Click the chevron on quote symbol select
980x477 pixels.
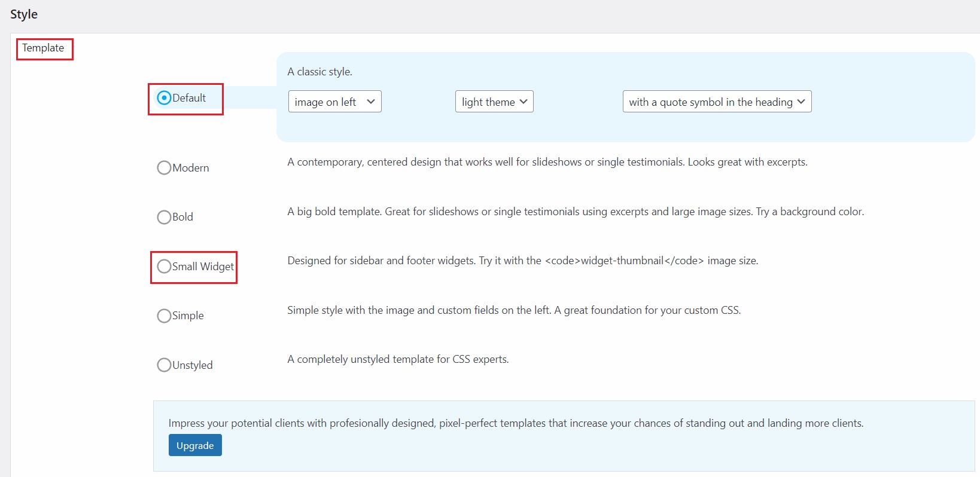pos(801,102)
